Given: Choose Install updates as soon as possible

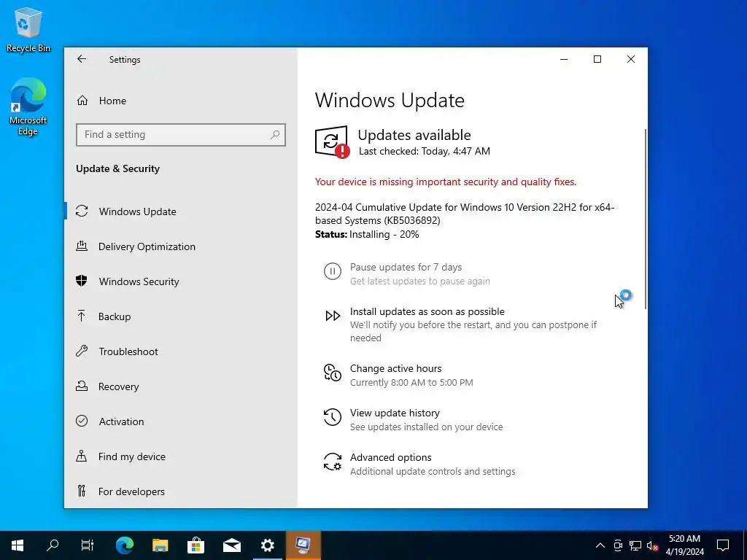Looking at the screenshot, I should pyautogui.click(x=427, y=311).
